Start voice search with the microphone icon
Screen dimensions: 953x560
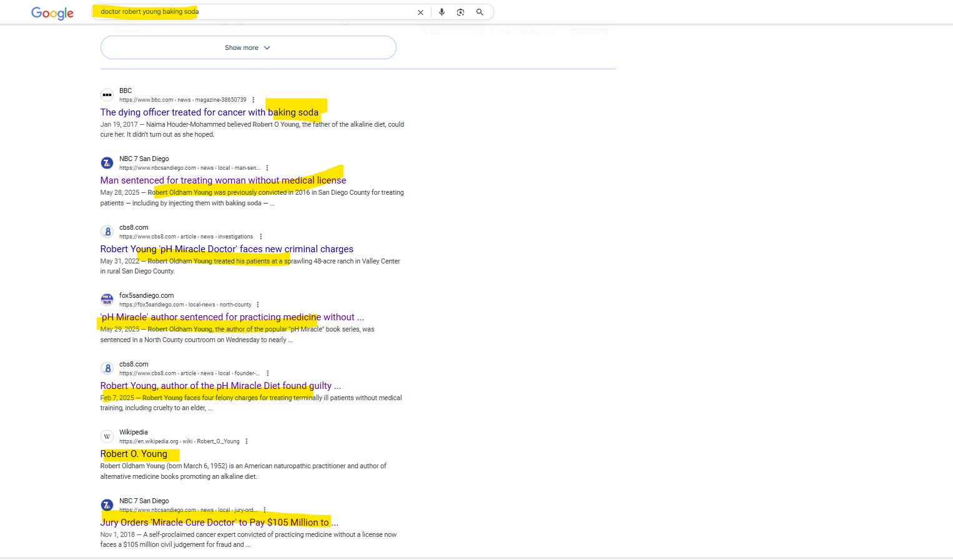[442, 12]
